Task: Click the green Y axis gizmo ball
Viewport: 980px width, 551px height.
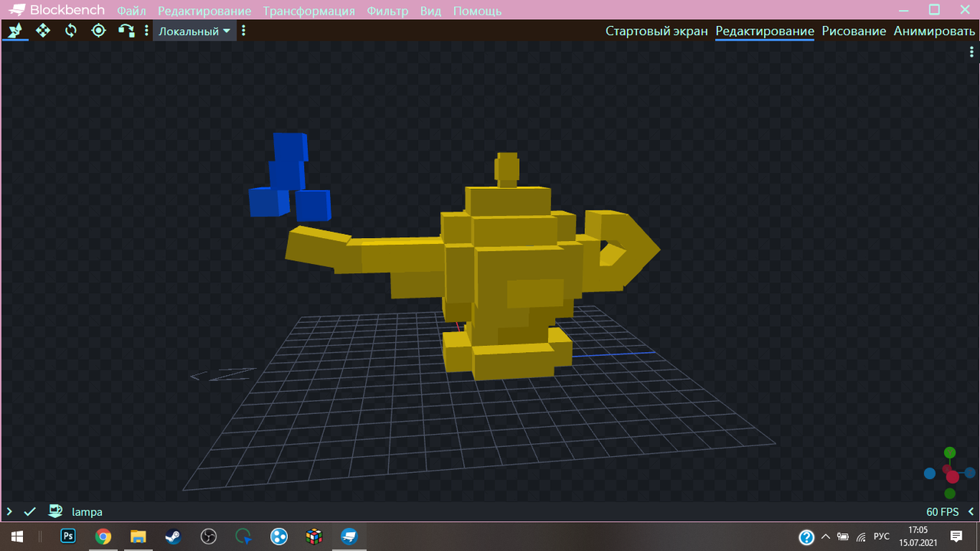Action: (x=949, y=453)
